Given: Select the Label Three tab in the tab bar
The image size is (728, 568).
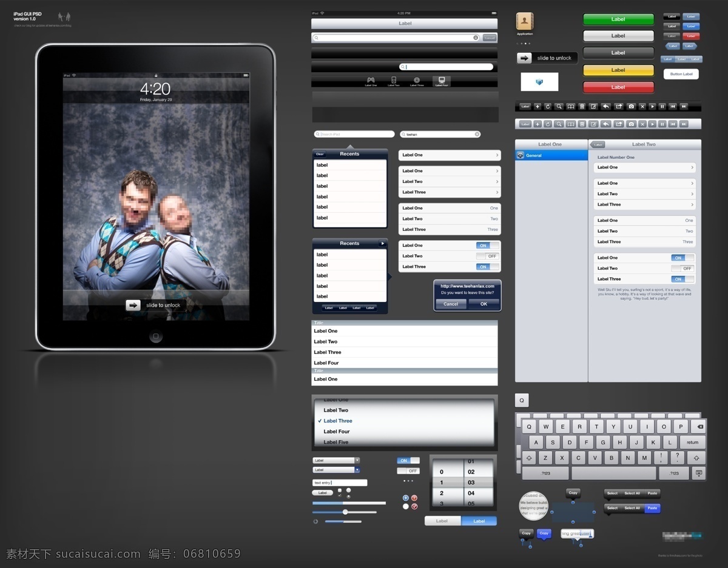Looking at the screenshot, I should click(x=417, y=81).
